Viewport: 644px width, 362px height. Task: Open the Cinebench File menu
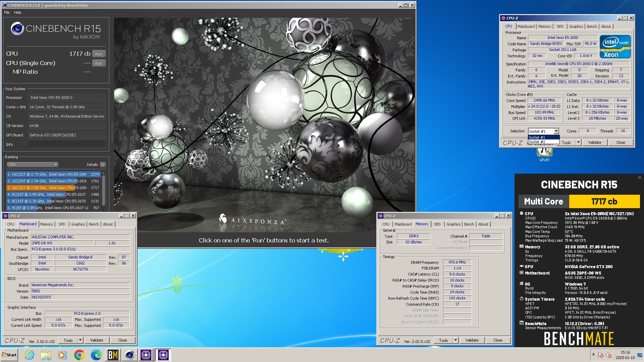click(x=7, y=12)
